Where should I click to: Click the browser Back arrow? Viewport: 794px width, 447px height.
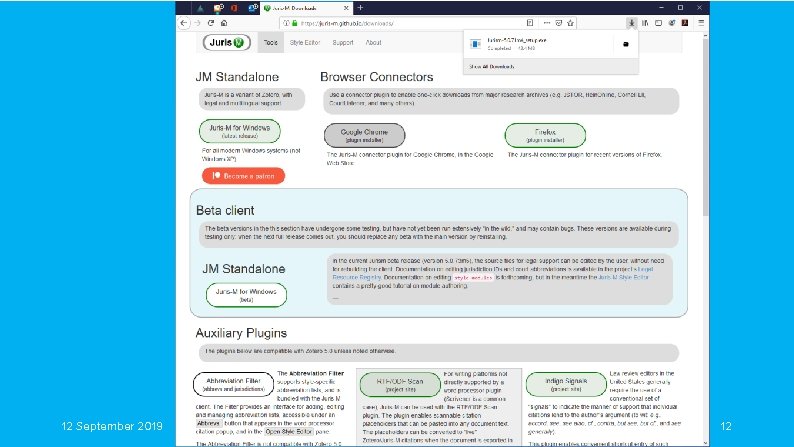tap(184, 23)
